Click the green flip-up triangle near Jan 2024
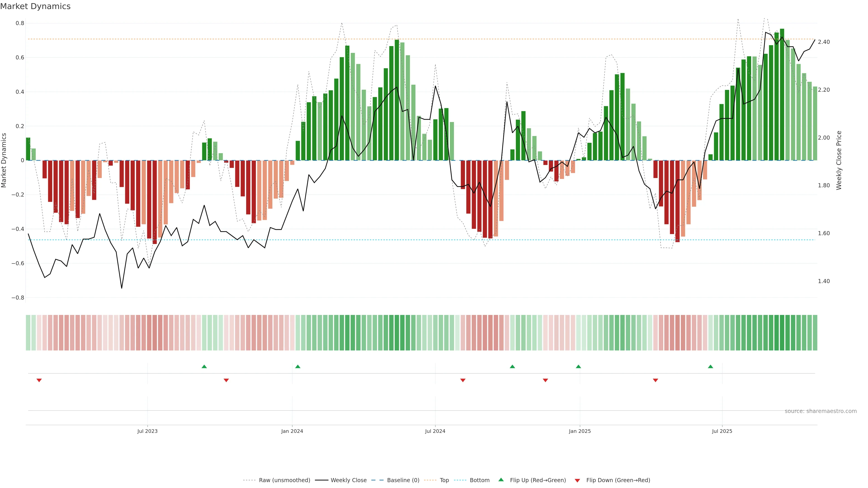 click(297, 366)
